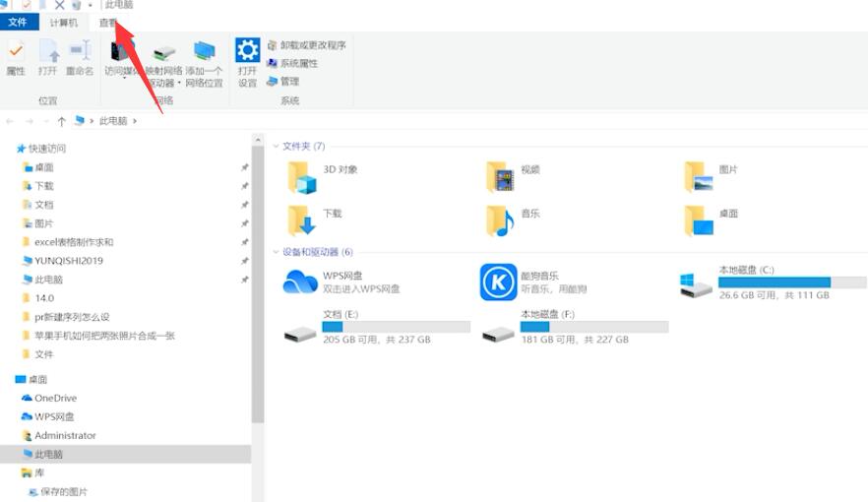Select the 下载 folder in the main pane
Image resolution: width=868 pixels, height=502 pixels.
(x=302, y=220)
